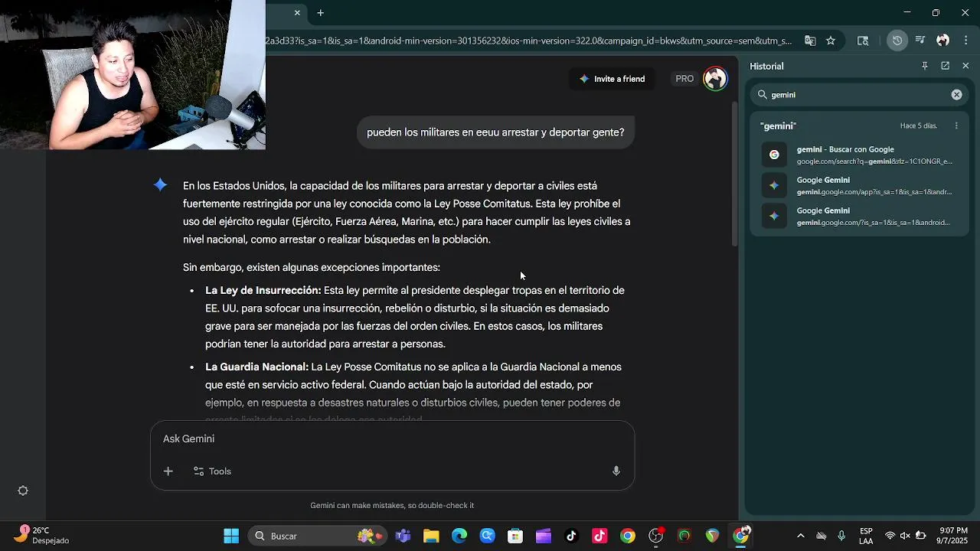Close the current browser tab

pyautogui.click(x=297, y=12)
